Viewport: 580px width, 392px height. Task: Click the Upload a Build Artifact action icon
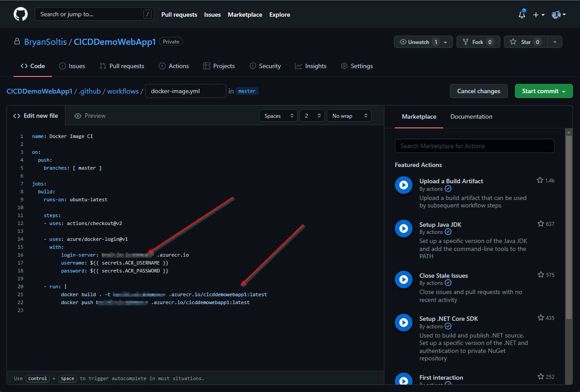tap(403, 185)
